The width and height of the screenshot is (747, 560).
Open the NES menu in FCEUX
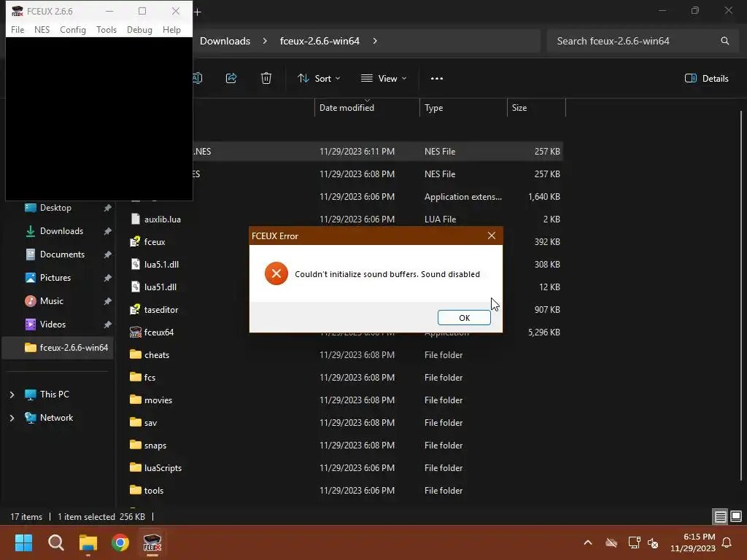click(x=42, y=29)
